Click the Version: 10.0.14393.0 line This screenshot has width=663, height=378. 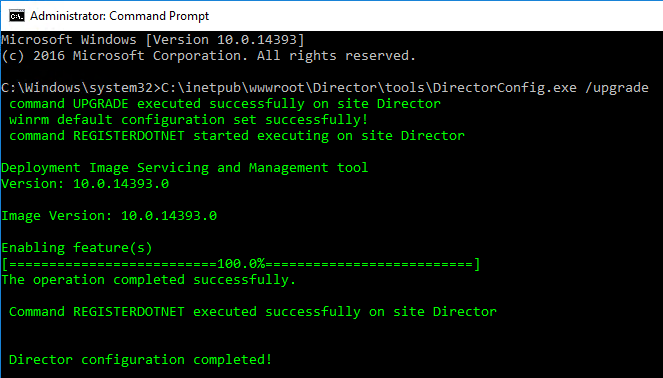point(85,184)
